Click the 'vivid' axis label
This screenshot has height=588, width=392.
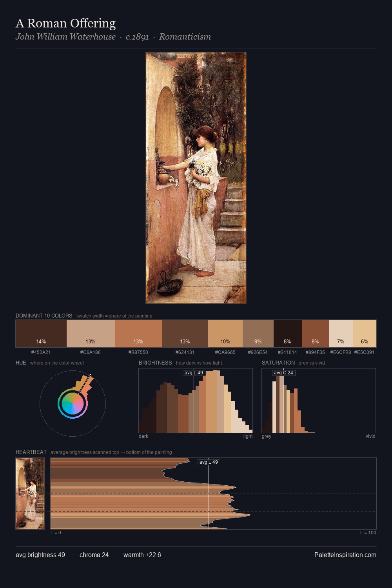click(x=370, y=436)
